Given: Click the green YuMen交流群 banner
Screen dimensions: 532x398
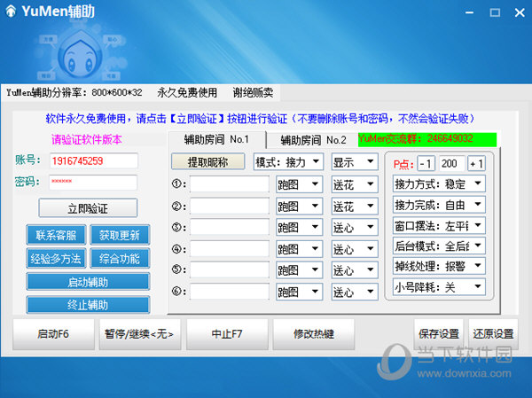Looking at the screenshot, I should pyautogui.click(x=427, y=139).
